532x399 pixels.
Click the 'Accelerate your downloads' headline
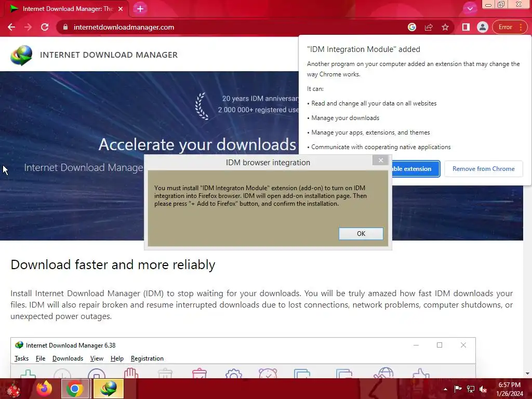[197, 144]
